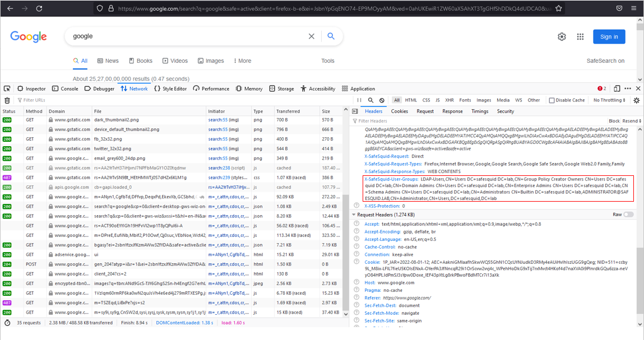The image size is (644, 340).
Task: Collapse the Request Headers section
Action: tap(354, 215)
